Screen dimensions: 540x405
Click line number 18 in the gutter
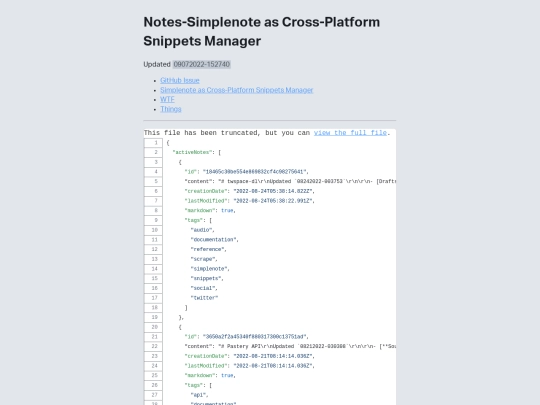[153, 308]
